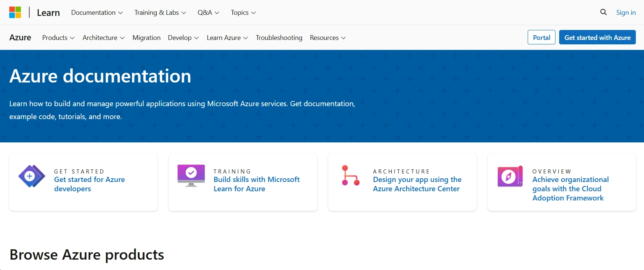This screenshot has width=644, height=270.
Task: Click the Training monitor checkmark icon
Action: pos(191,176)
